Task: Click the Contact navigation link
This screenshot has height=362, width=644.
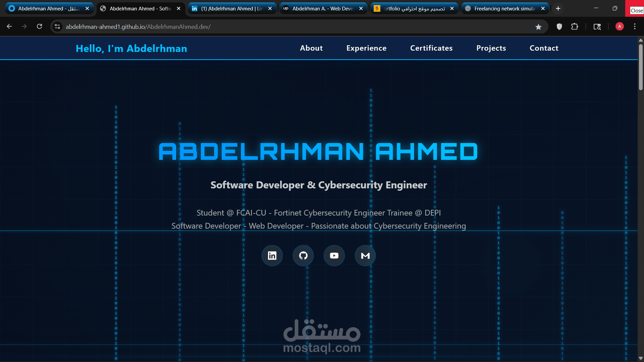Action: point(544,48)
